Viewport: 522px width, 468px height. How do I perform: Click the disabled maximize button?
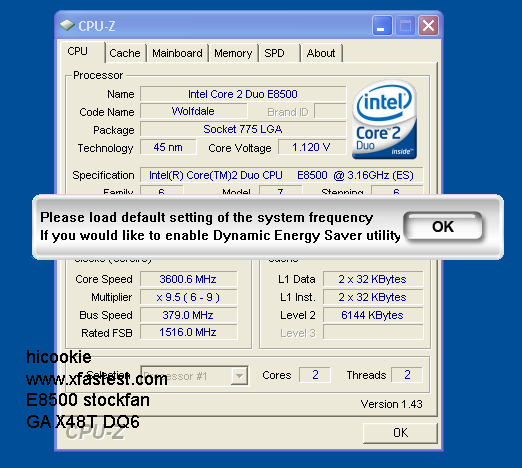(405, 25)
